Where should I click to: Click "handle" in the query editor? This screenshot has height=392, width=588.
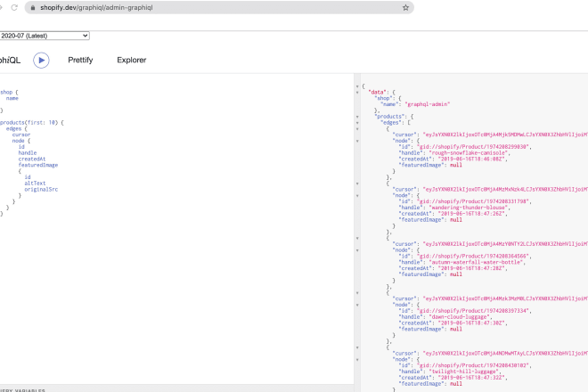(28, 153)
